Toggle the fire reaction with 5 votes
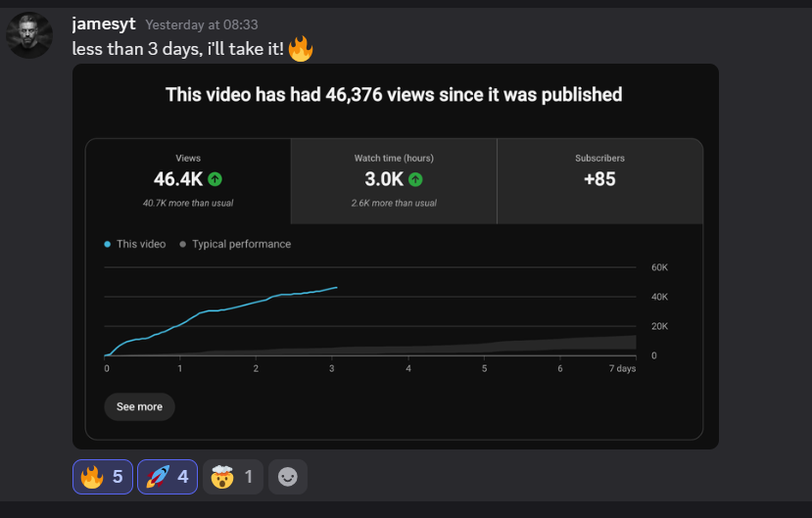The height and width of the screenshot is (518, 812). tap(103, 477)
